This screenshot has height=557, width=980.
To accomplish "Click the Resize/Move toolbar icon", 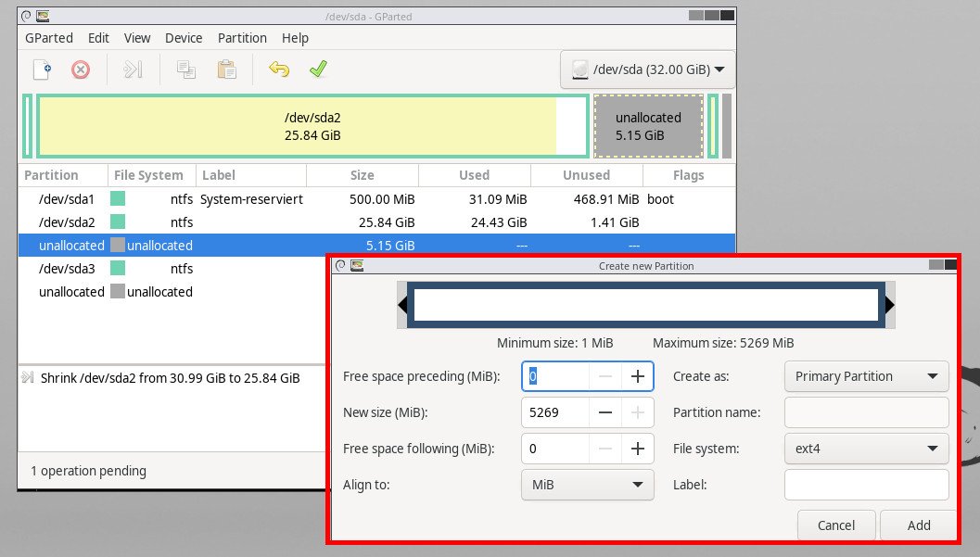I will click(x=134, y=70).
